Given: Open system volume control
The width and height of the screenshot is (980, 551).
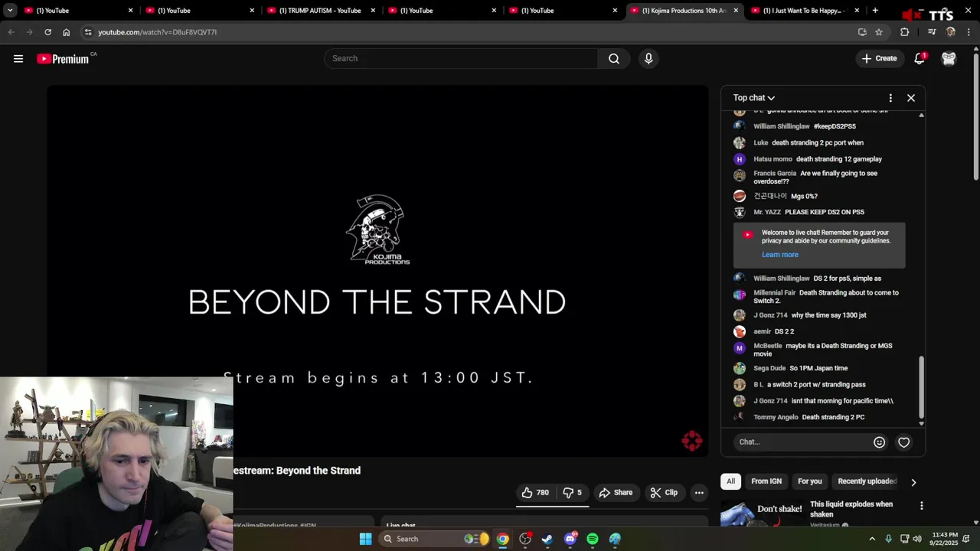Looking at the screenshot, I should coord(917,539).
